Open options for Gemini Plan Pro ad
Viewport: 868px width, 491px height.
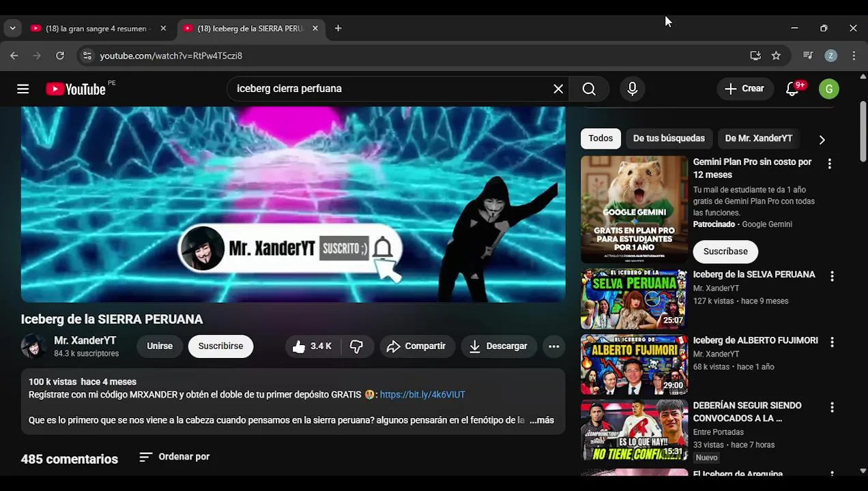point(830,164)
